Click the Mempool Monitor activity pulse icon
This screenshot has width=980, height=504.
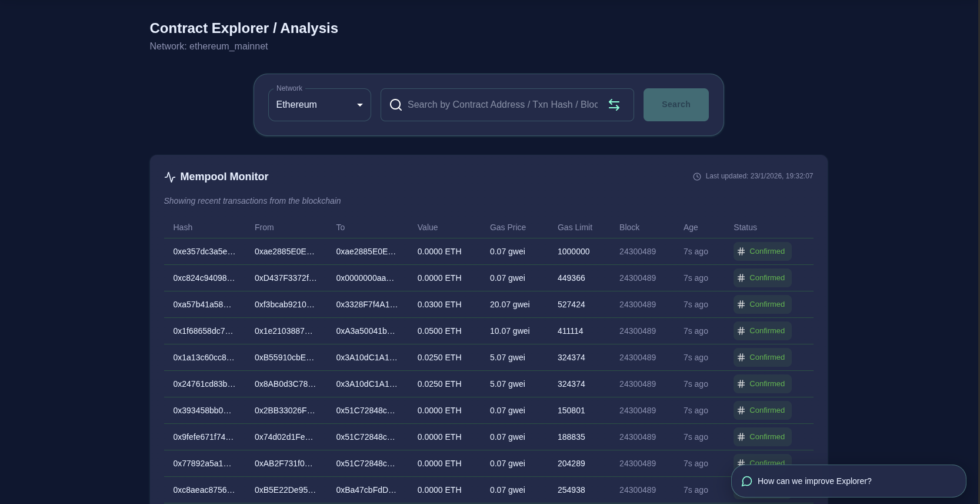[170, 177]
